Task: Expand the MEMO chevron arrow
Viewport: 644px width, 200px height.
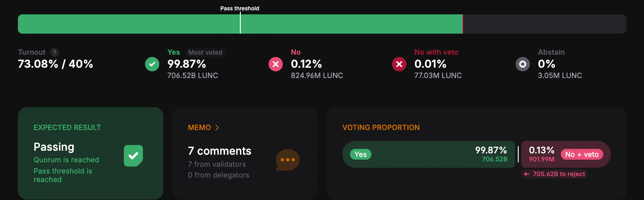Action: (217, 128)
